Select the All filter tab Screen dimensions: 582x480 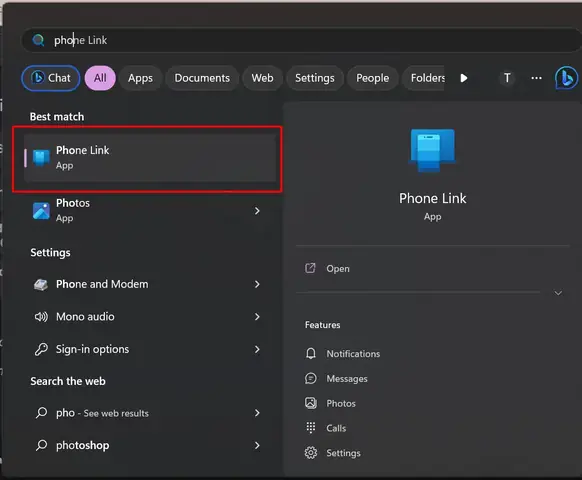click(x=100, y=78)
